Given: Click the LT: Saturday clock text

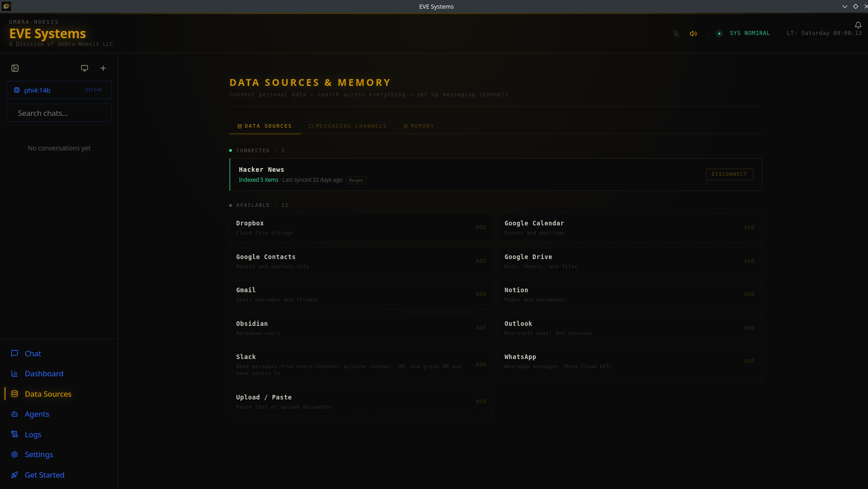Looking at the screenshot, I should click(x=824, y=33).
